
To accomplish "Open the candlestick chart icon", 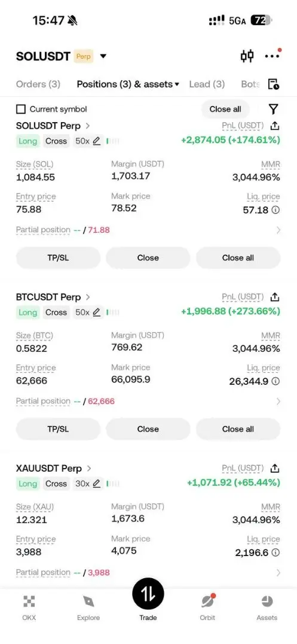I will click(x=247, y=56).
